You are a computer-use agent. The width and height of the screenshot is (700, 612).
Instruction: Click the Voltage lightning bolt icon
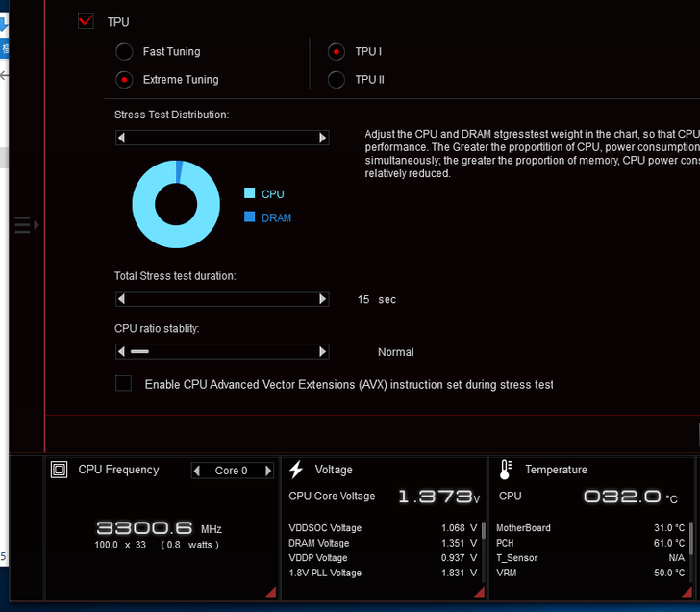coord(296,470)
